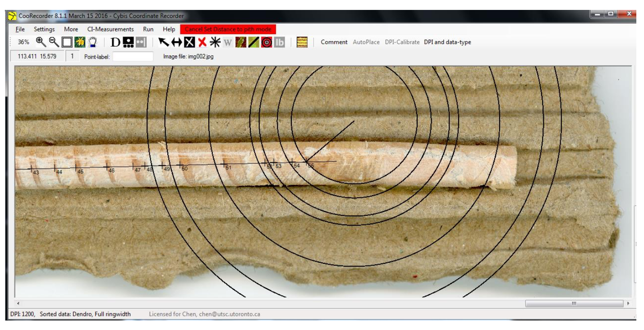This screenshot has height=330, width=644.
Task: Open the Settings menu
Action: pyautogui.click(x=44, y=29)
